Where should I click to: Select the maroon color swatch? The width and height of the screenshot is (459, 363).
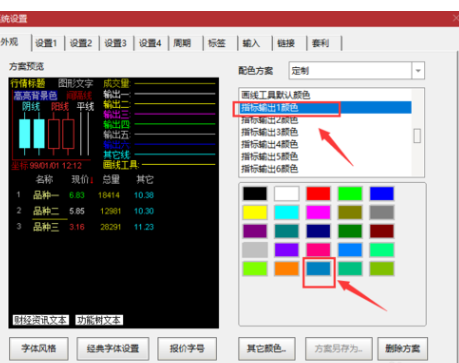[382, 231]
